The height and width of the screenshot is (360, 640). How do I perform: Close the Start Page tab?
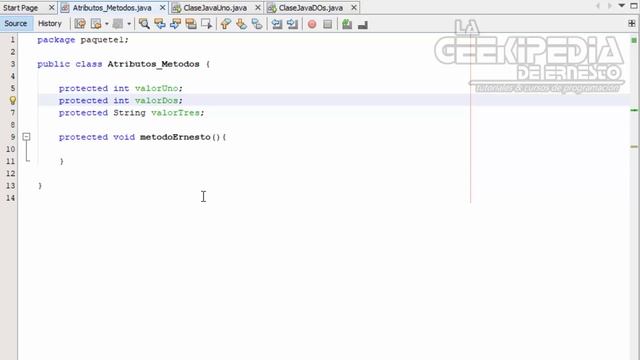[51, 8]
